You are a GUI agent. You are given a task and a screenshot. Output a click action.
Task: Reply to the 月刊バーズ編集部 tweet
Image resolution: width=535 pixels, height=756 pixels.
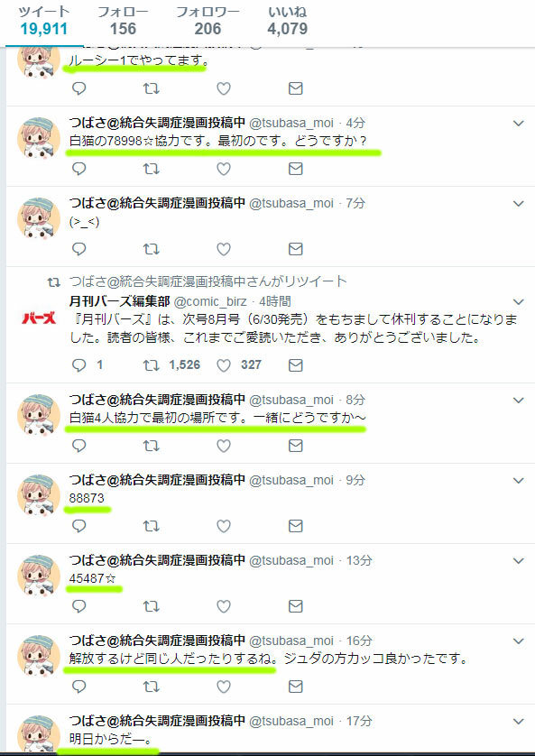78,365
